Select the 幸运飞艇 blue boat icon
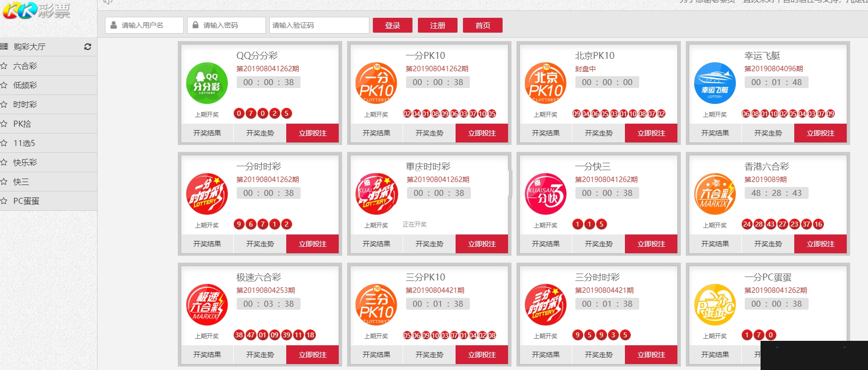 (715, 83)
